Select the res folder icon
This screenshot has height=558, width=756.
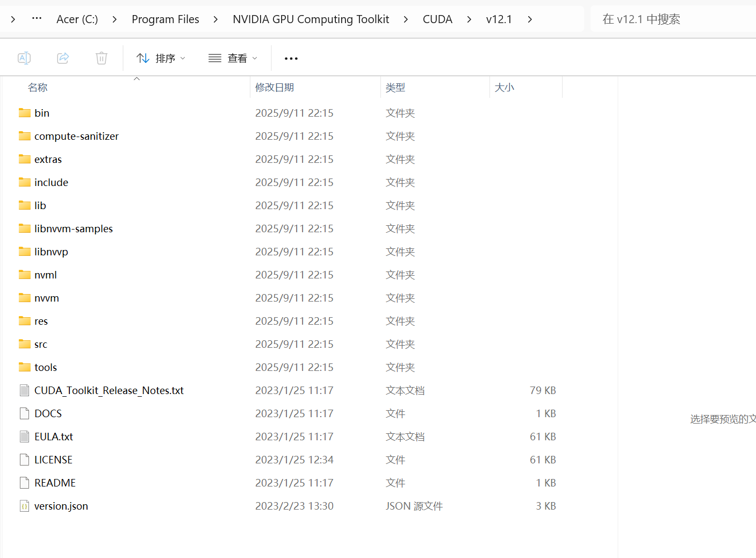pos(25,321)
